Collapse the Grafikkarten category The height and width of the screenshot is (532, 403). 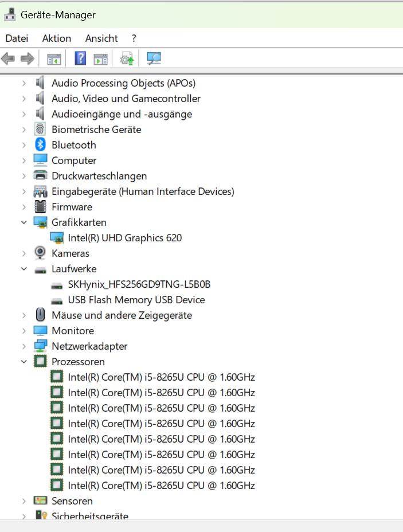coord(24,222)
